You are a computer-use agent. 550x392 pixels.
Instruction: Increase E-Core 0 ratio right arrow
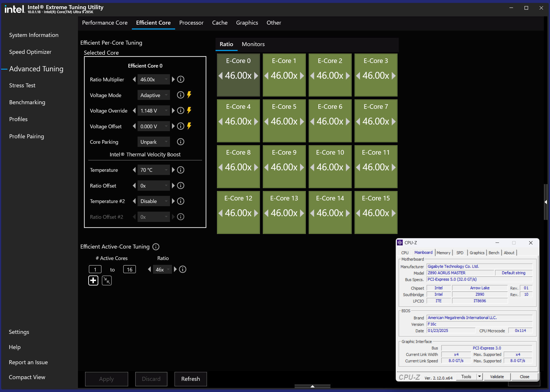point(256,76)
